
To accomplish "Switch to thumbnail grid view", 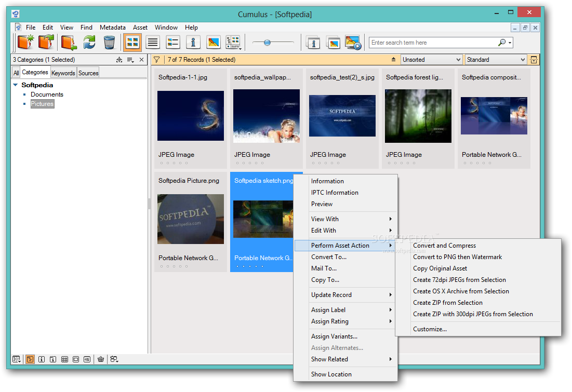I will point(132,42).
